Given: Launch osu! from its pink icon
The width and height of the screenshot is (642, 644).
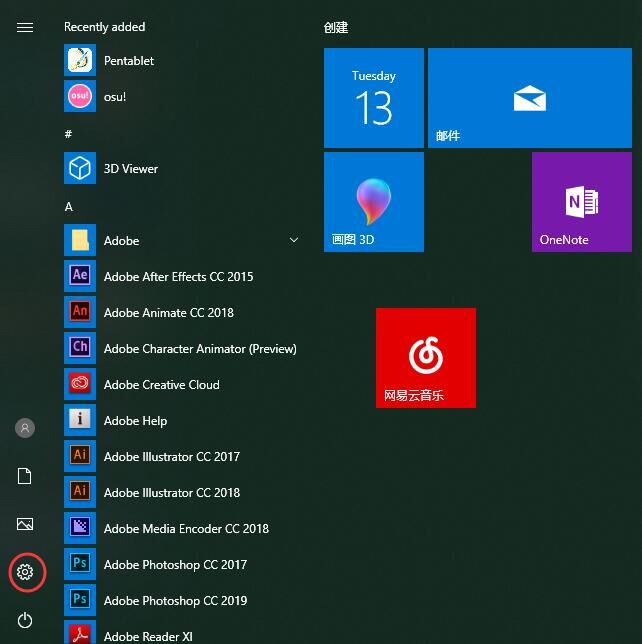Looking at the screenshot, I should tap(80, 96).
